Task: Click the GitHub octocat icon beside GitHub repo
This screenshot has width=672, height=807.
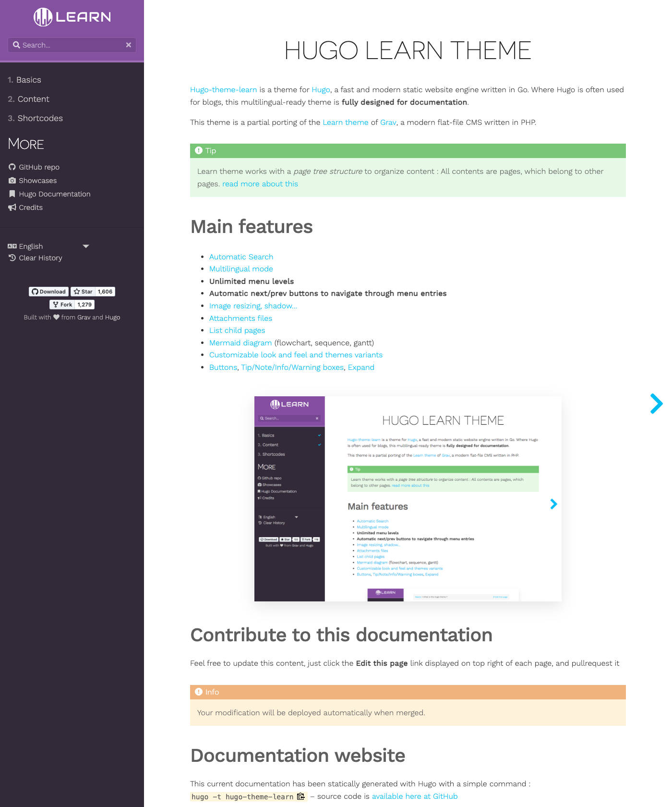Action: [x=12, y=167]
